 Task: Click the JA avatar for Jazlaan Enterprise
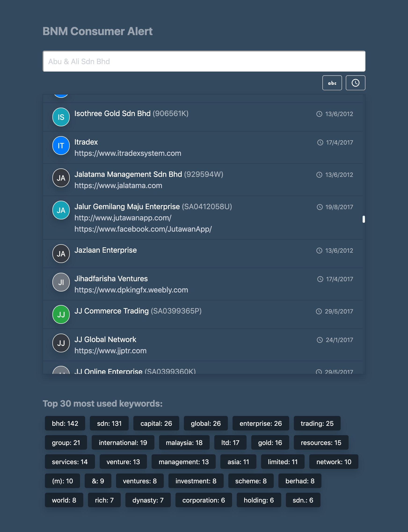[61, 254]
